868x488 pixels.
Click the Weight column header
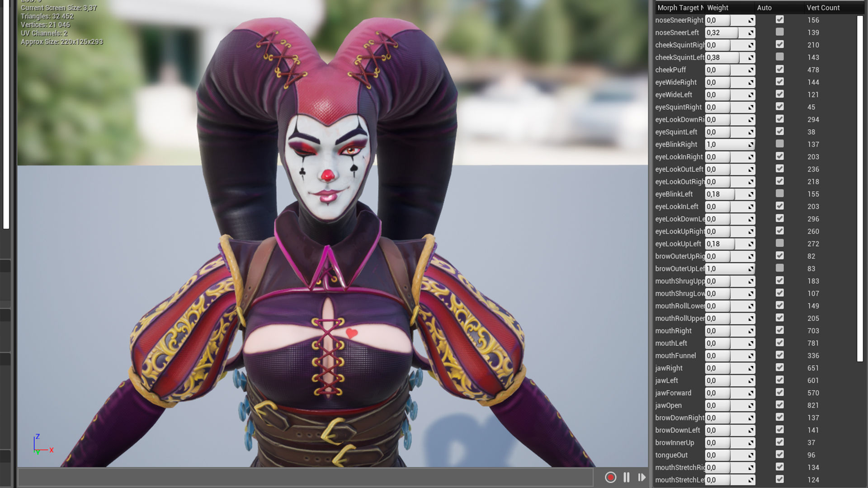(x=717, y=8)
